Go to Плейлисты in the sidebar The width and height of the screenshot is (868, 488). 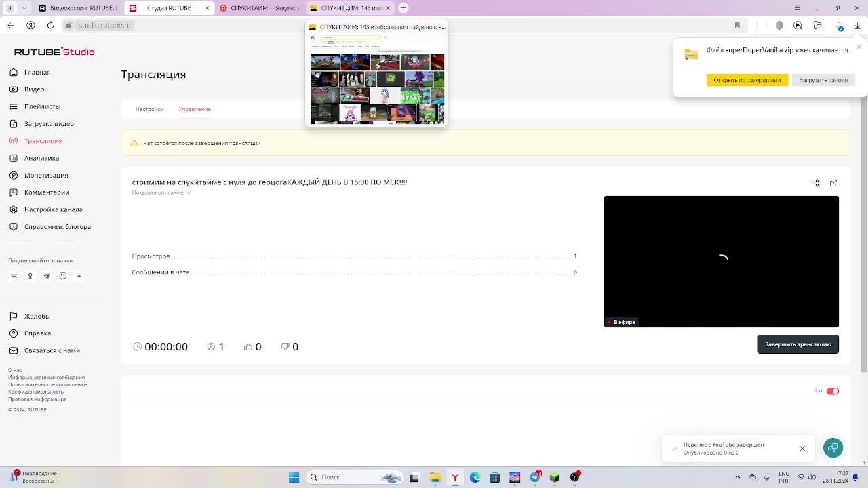click(35, 106)
